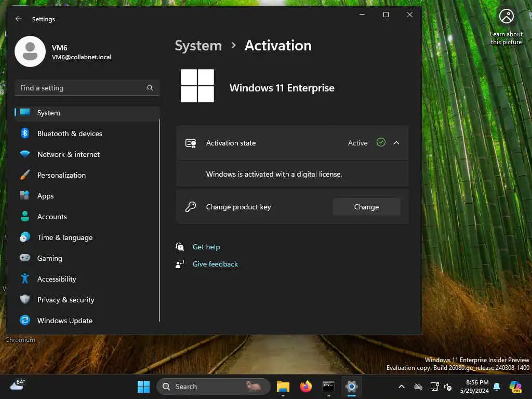Click the Change product key button
532x399 pixels.
pyautogui.click(x=366, y=207)
